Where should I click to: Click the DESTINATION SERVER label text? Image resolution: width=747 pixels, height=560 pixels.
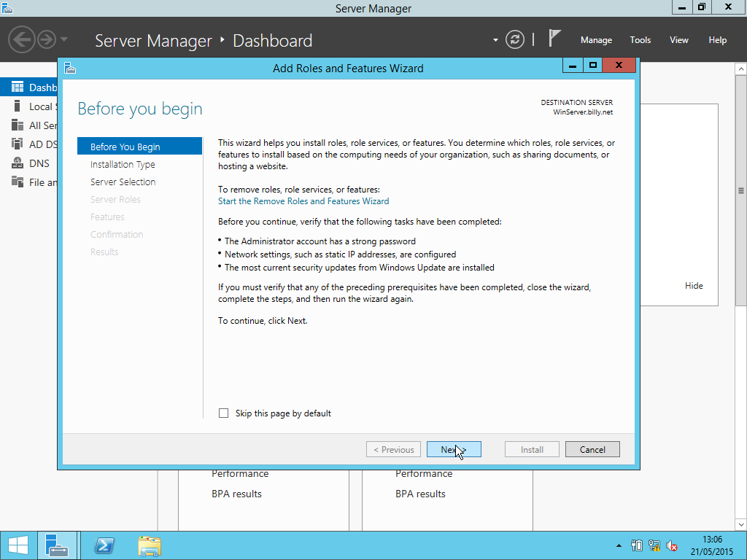point(576,102)
